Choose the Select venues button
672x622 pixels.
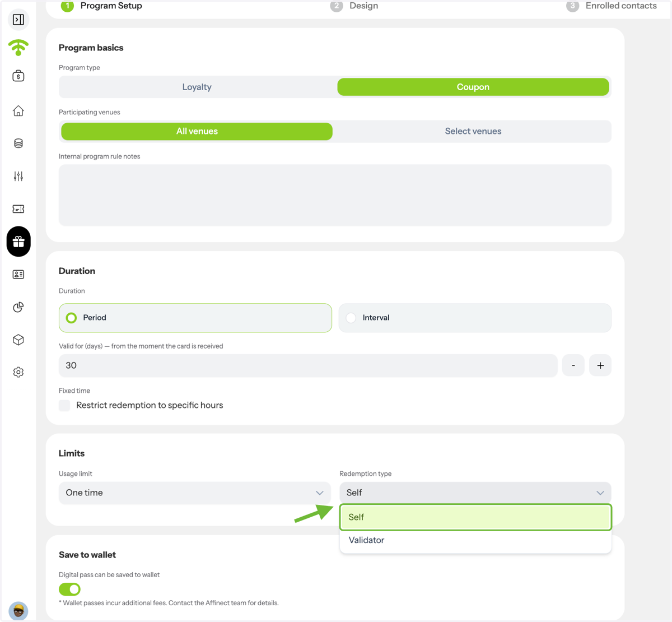coord(473,131)
